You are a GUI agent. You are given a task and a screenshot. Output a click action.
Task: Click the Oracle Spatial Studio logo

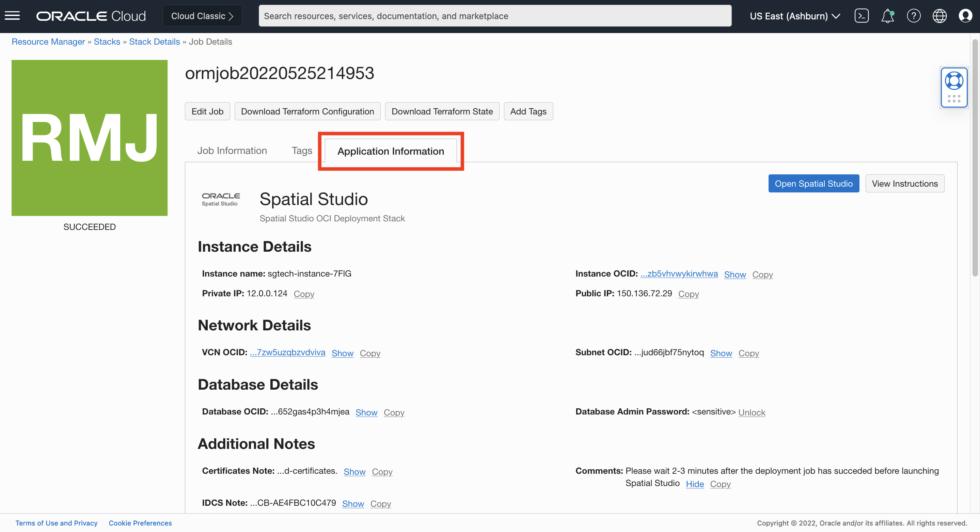221,199
